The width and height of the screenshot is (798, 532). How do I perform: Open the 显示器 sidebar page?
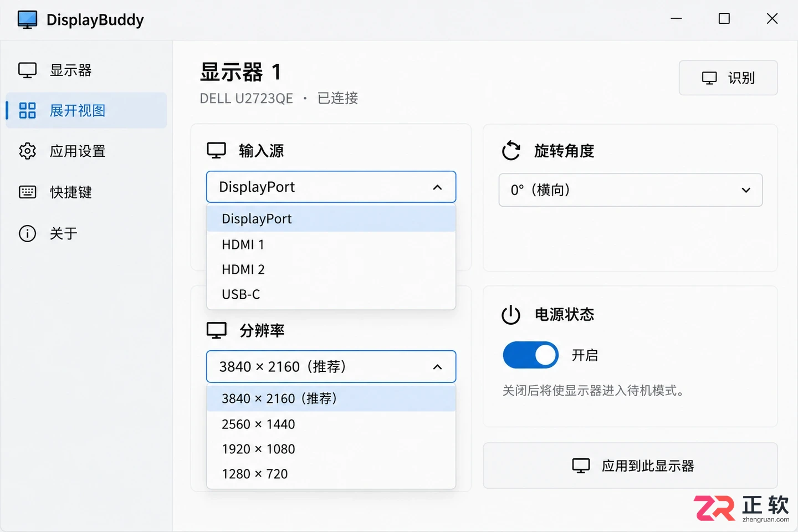tap(86, 70)
